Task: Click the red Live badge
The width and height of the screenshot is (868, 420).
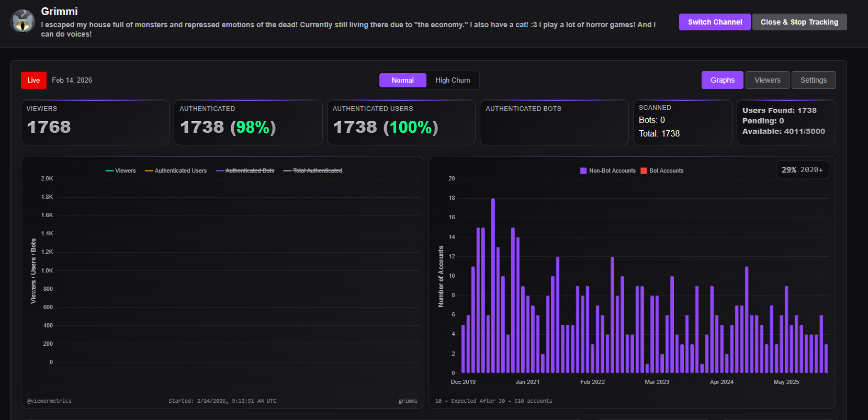Action: [x=33, y=80]
